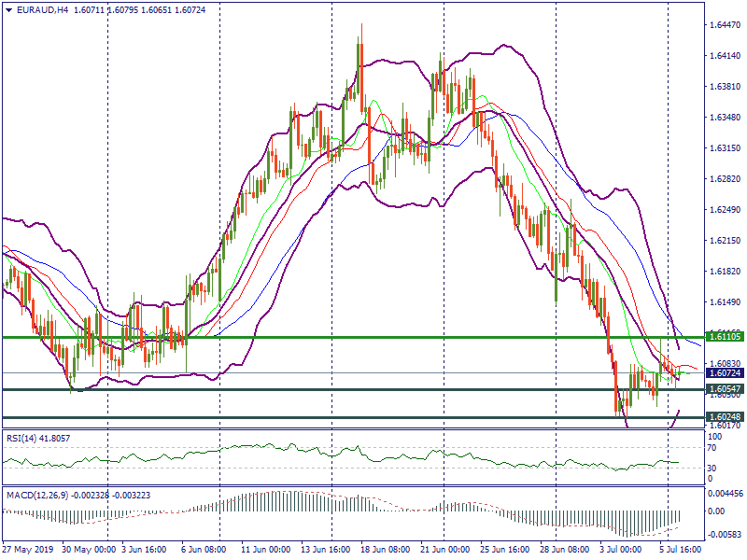Click the MACD 0.00 scale label

[x=715, y=511]
